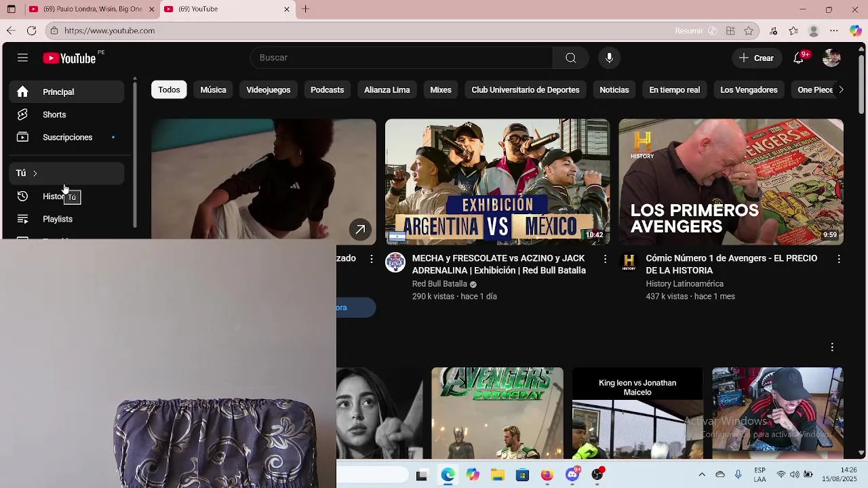868x488 pixels.
Task: Open MECHA y FRESCOLATE video title
Action: (499, 264)
